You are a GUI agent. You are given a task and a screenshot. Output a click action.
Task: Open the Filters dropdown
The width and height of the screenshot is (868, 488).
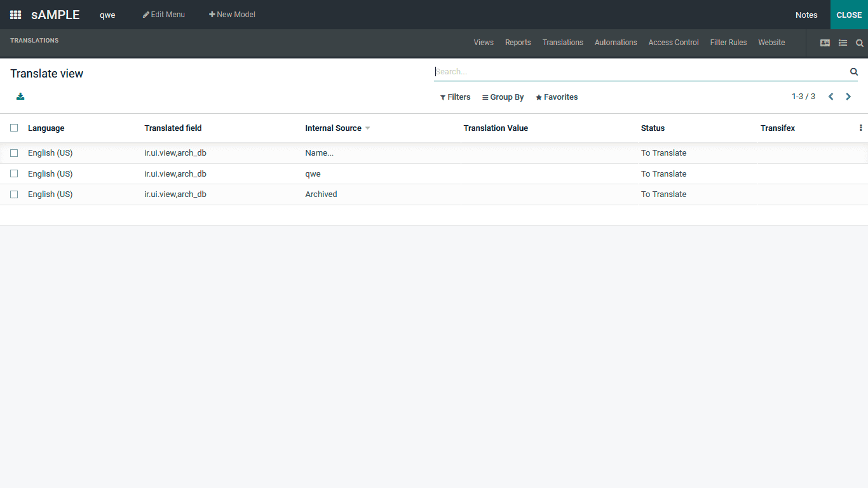click(455, 97)
